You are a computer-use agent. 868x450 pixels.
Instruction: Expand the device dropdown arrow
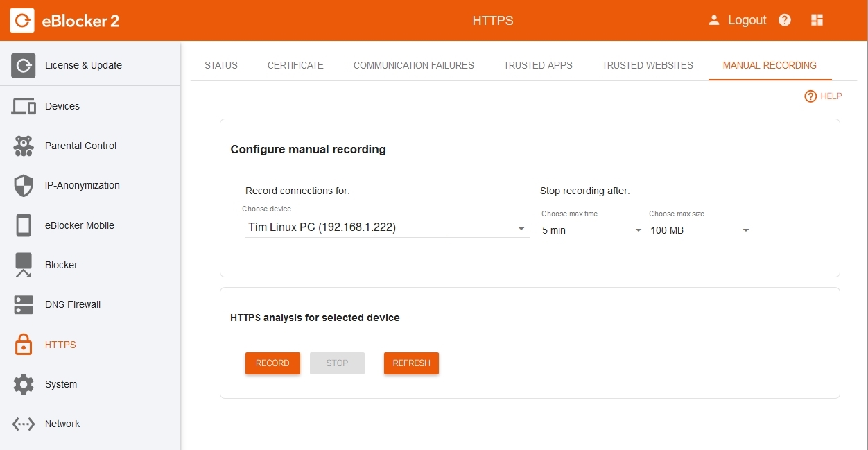click(521, 228)
